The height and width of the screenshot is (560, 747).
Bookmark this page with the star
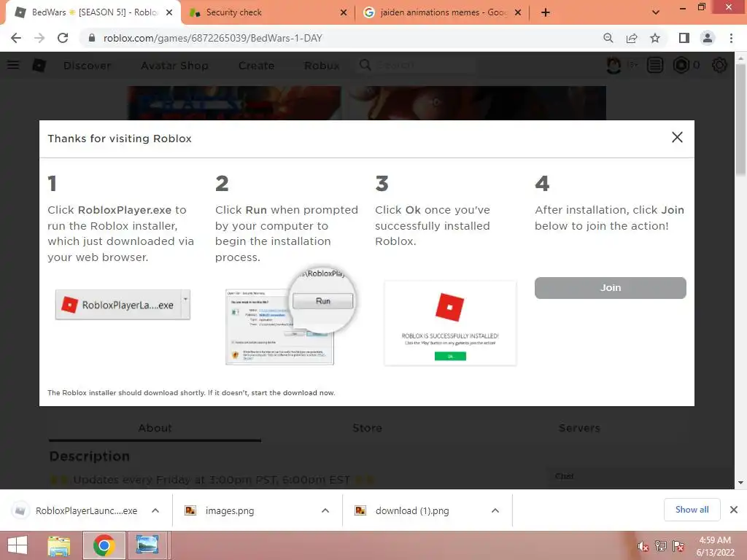(x=655, y=38)
